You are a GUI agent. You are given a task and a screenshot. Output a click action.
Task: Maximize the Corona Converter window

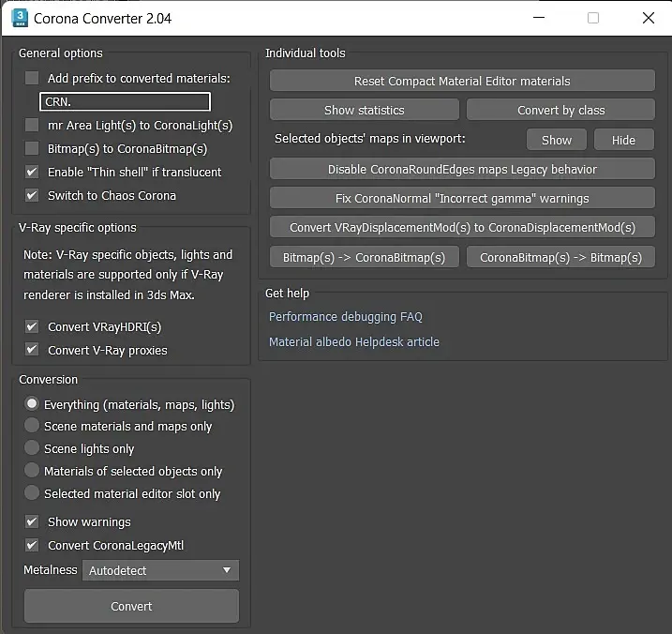[593, 18]
